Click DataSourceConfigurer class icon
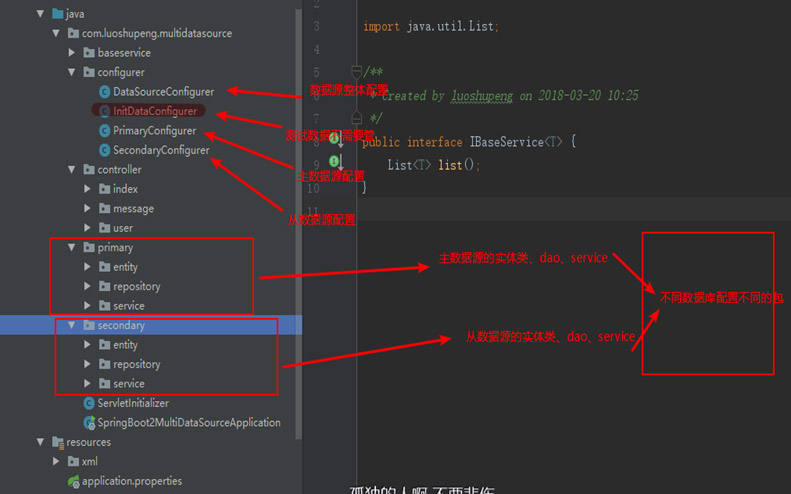This screenshot has width=791, height=494. point(104,92)
